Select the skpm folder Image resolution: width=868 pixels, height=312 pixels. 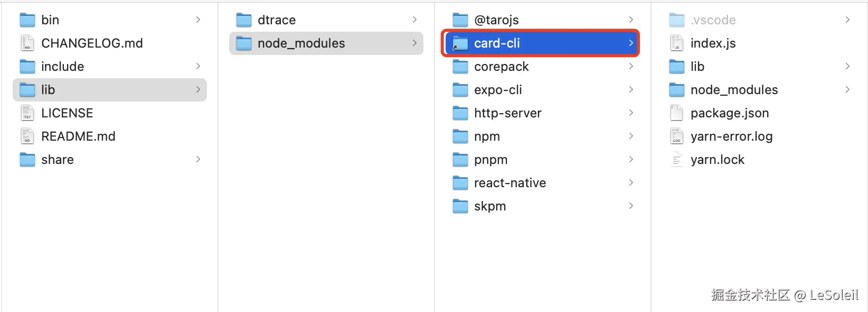pos(489,206)
